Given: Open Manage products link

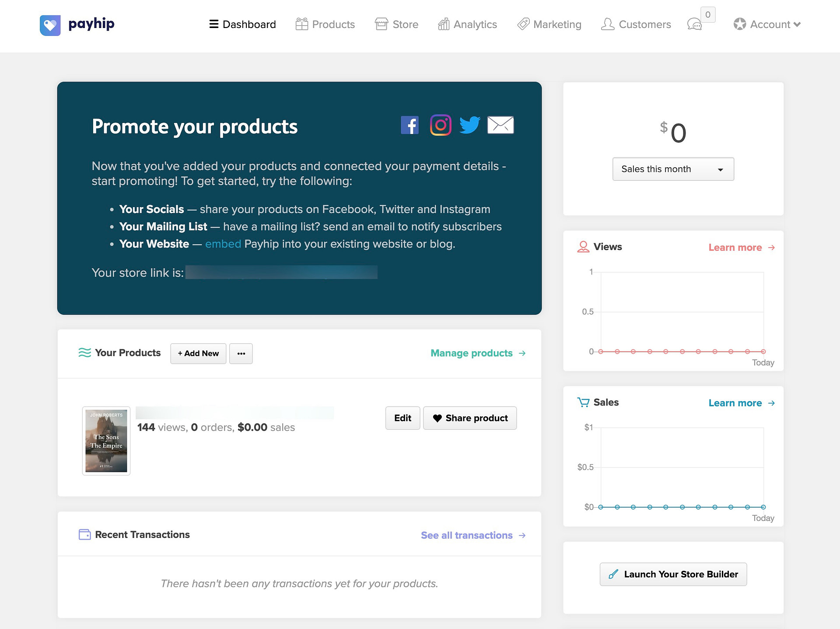Looking at the screenshot, I should tap(478, 353).
